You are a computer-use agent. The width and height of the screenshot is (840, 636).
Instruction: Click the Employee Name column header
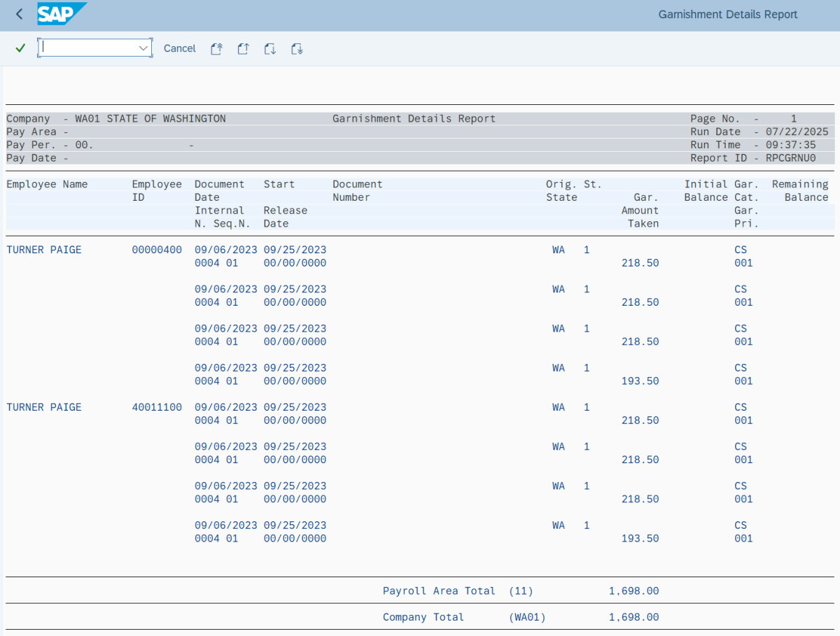pyautogui.click(x=47, y=183)
